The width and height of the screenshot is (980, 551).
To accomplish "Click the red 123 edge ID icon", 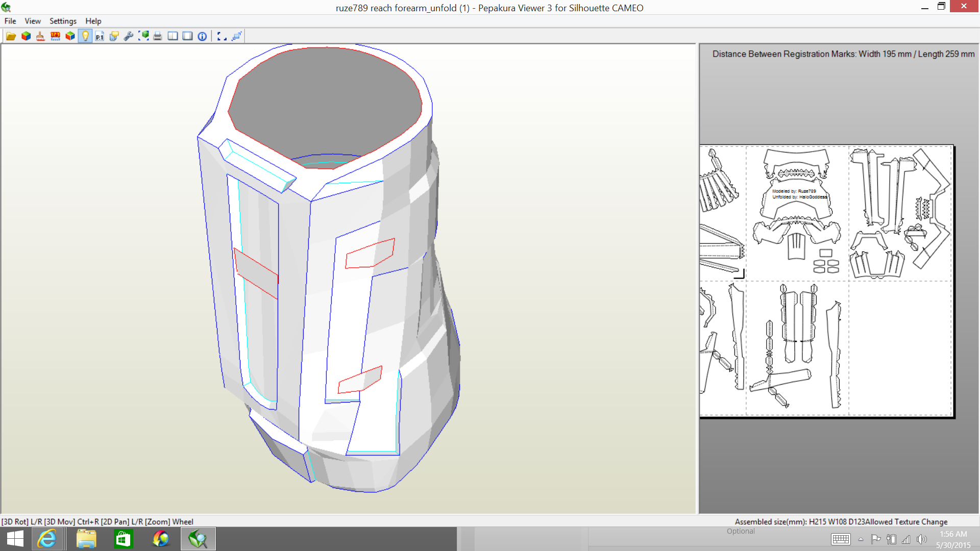I will click(55, 36).
